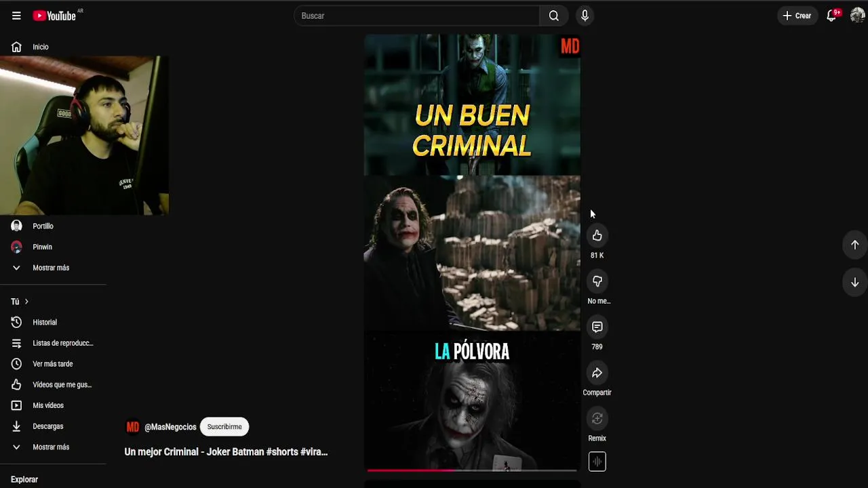Click the red short progress bar
Screen dimensions: 868x488
[472, 470]
